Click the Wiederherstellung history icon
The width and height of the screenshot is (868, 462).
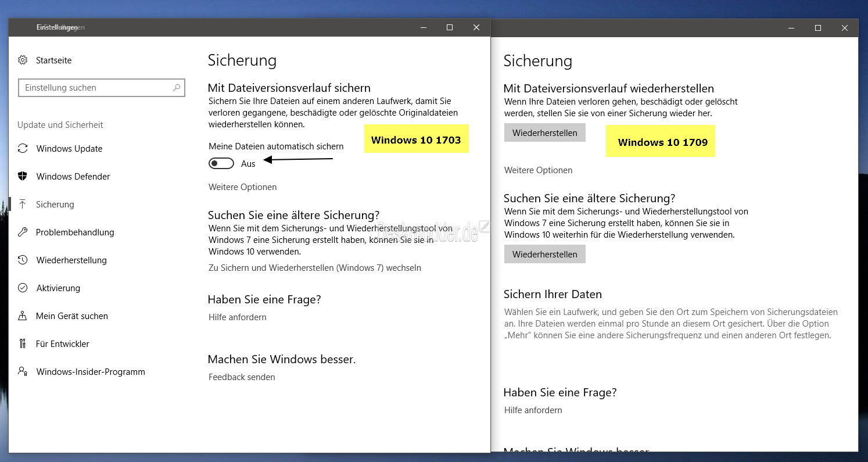23,260
